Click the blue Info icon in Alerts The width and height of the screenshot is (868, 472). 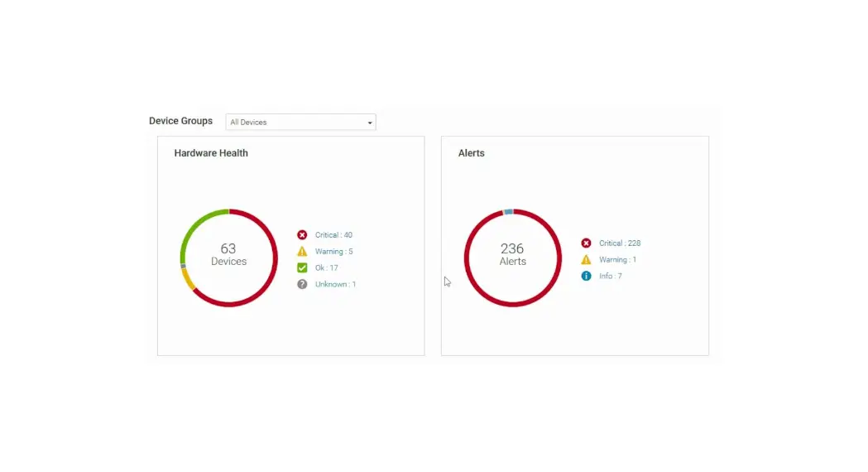point(586,276)
